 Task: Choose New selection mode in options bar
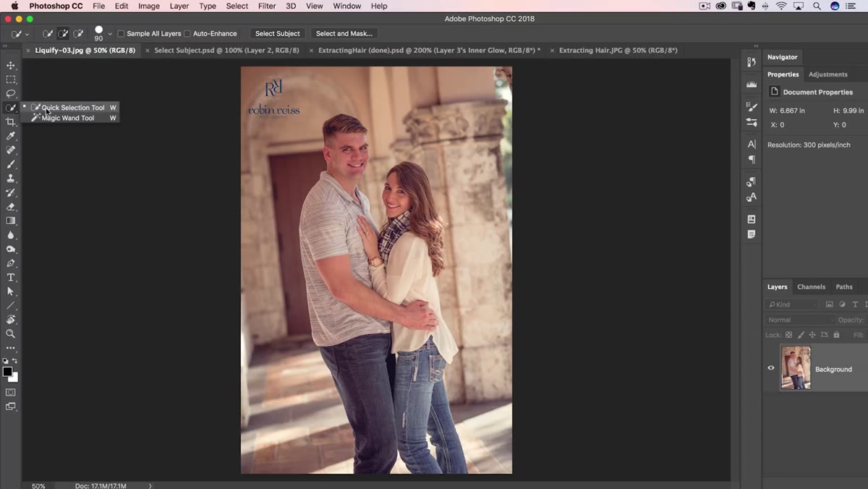pos(48,33)
